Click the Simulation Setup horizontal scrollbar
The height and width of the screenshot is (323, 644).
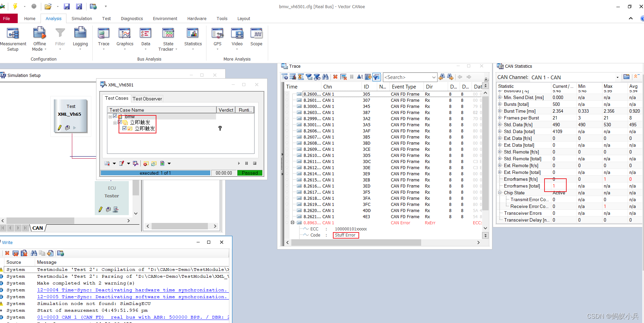pyautogui.click(x=40, y=221)
